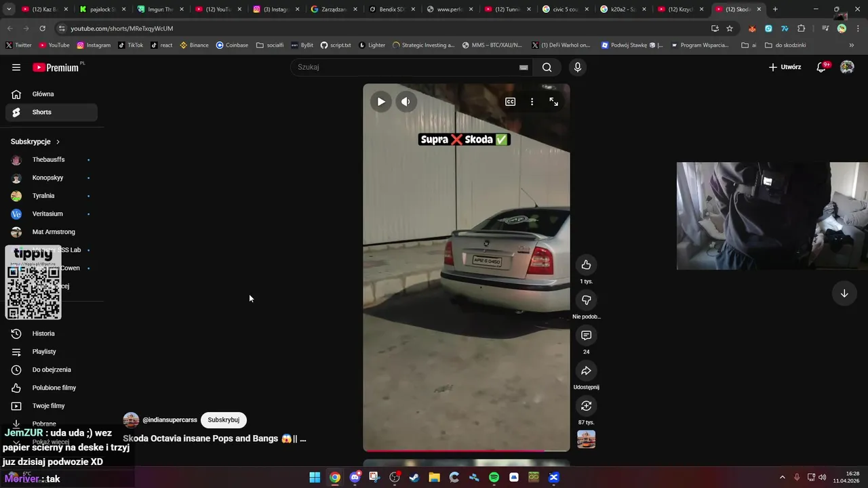This screenshot has width=868, height=488.
Task: Open Tyralnia subscription
Action: [x=52, y=196]
